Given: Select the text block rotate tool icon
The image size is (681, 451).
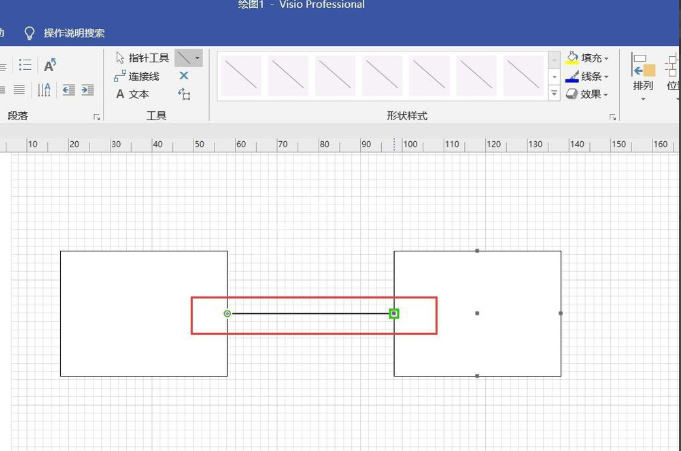Looking at the screenshot, I should pyautogui.click(x=184, y=94).
